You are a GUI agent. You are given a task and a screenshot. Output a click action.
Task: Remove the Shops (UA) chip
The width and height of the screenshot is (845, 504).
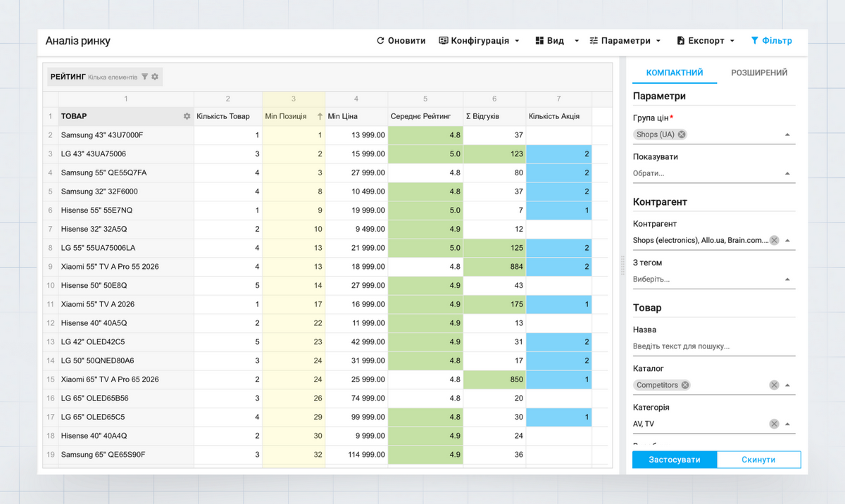(682, 134)
